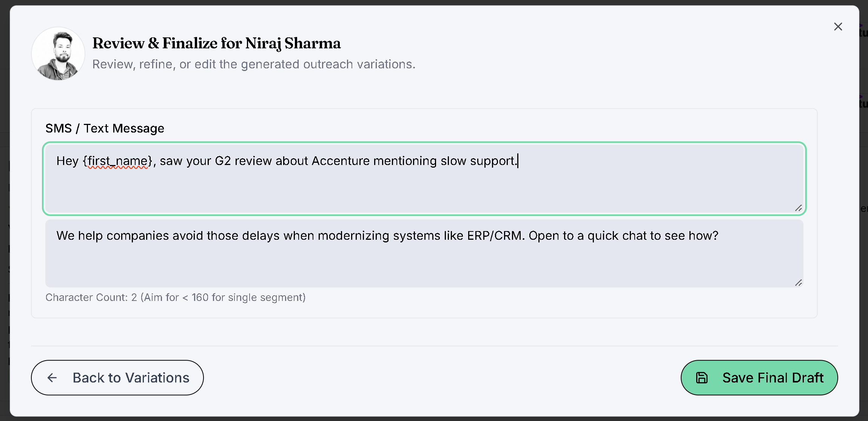
Task: Click the SMS / Text Message label
Action: (105, 128)
